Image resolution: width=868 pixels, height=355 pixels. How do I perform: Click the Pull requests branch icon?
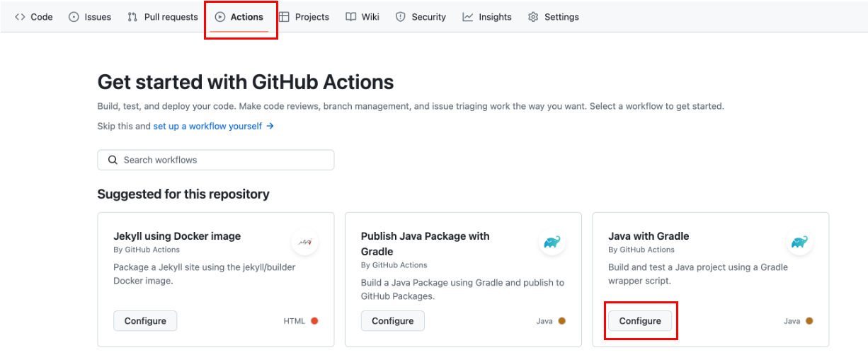132,17
